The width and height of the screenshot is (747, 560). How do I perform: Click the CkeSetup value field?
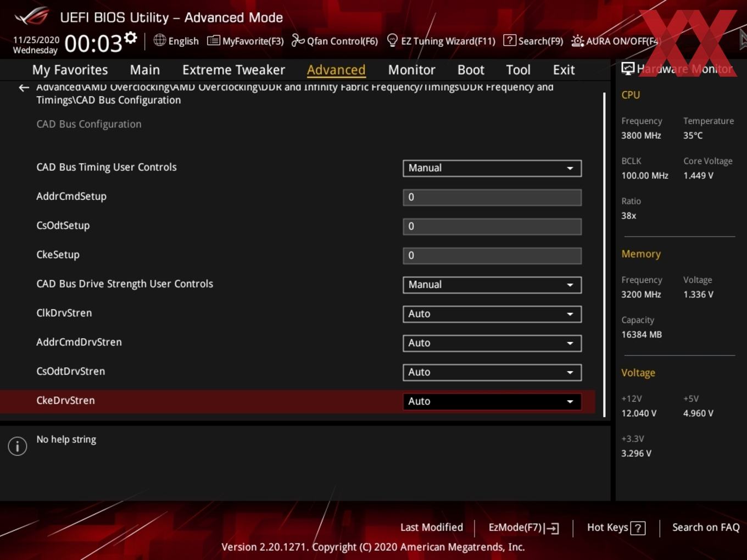point(492,255)
